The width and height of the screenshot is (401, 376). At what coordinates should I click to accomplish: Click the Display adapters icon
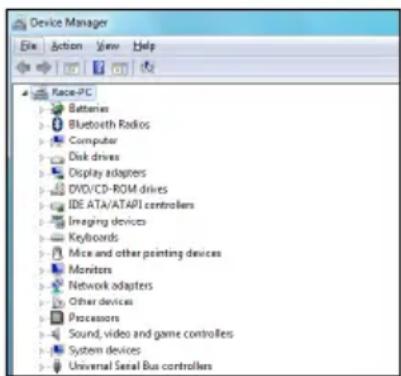[57, 172]
